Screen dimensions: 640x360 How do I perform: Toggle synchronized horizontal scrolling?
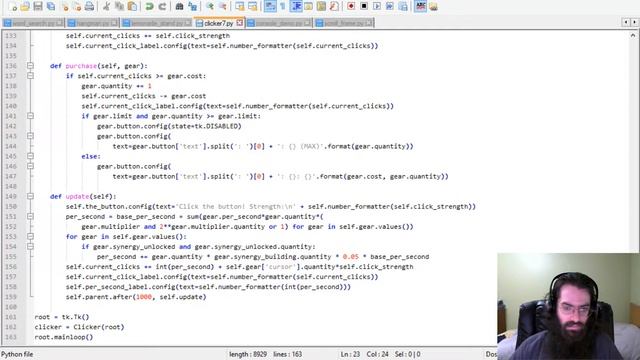(x=253, y=7)
